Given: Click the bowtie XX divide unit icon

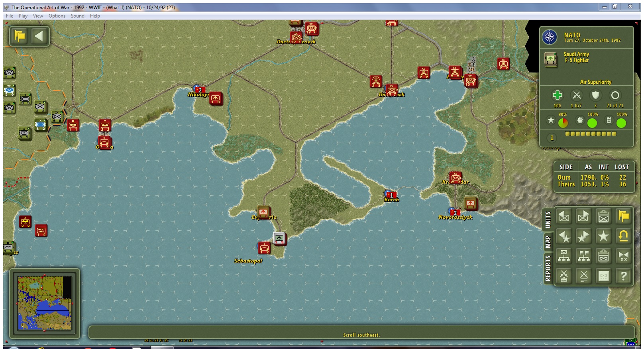Looking at the screenshot, I should point(624,256).
